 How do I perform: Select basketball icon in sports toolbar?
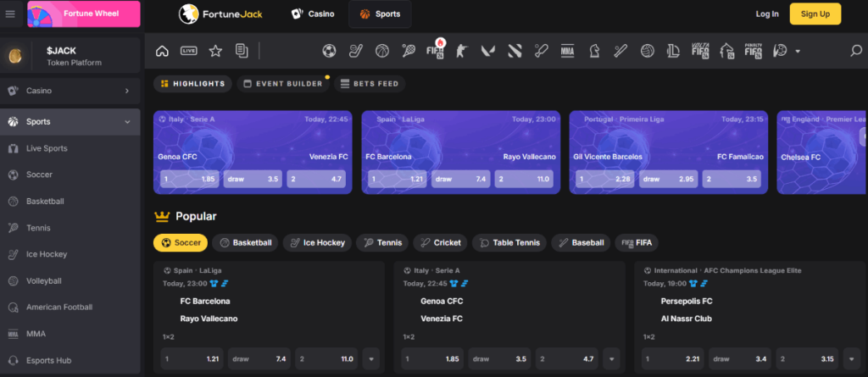382,51
